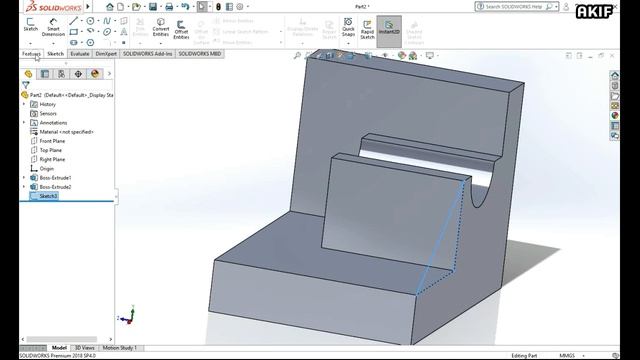
Task: Open the Options gear icon
Action: coord(240,7)
